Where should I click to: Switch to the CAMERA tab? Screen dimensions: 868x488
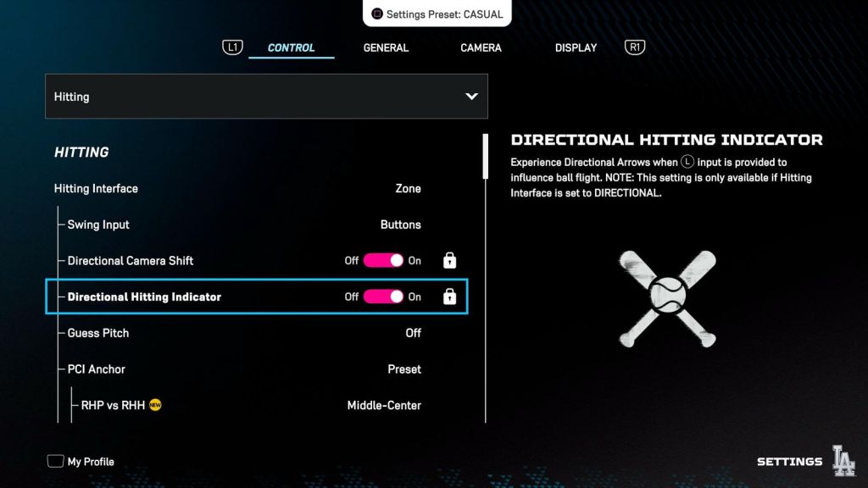[x=481, y=48]
